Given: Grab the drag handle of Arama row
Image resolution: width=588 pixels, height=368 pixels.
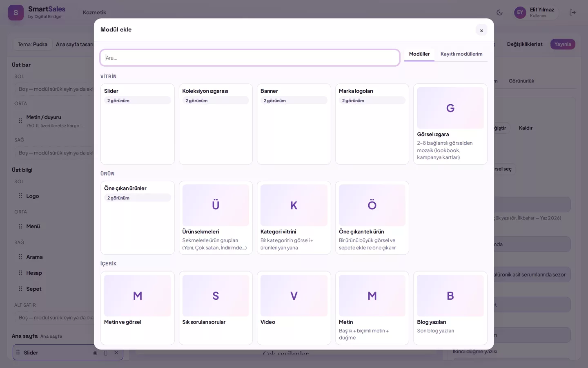Looking at the screenshot, I should tap(20, 257).
